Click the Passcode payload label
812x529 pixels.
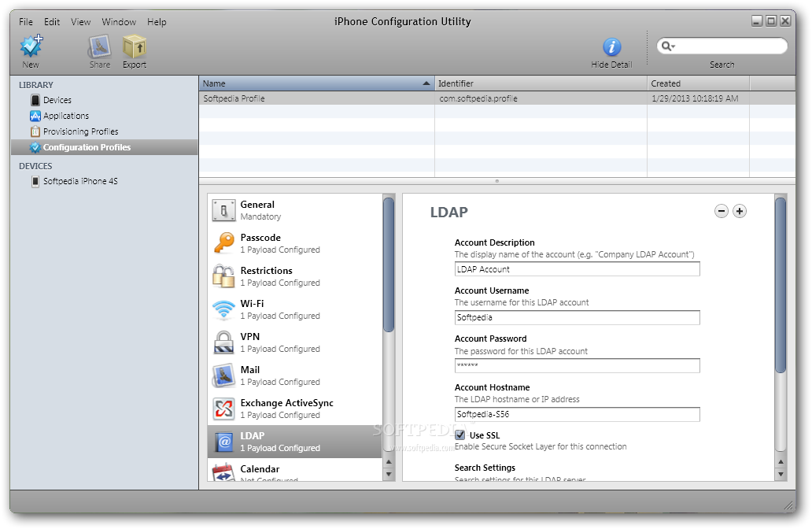click(260, 237)
